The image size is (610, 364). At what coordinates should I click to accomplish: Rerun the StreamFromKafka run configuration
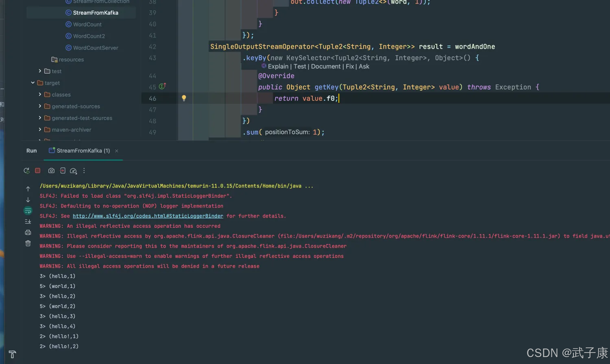pos(26,171)
